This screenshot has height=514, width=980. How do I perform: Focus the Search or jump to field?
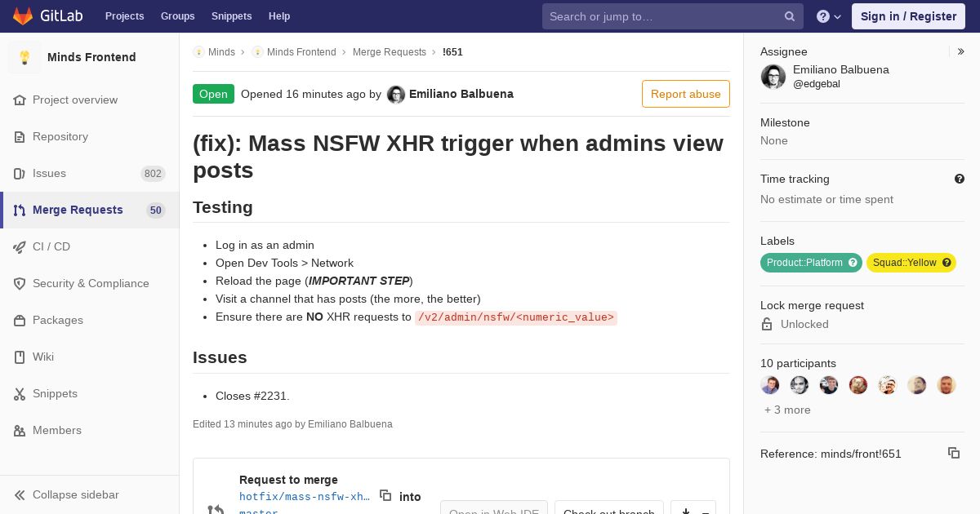tap(673, 16)
